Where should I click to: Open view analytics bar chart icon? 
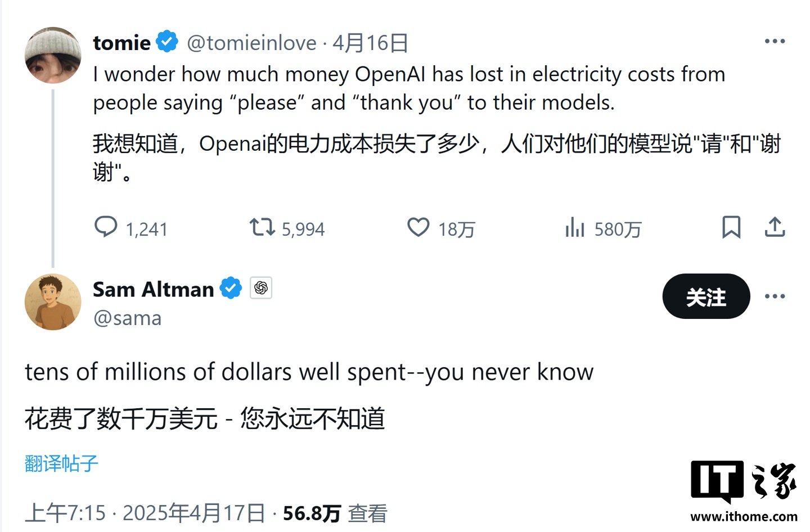575,227
